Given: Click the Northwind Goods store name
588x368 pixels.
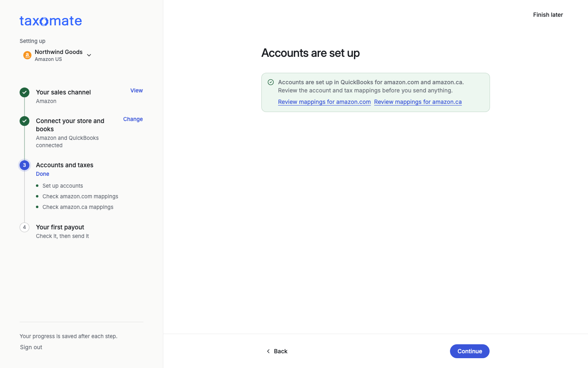Looking at the screenshot, I should (58, 52).
